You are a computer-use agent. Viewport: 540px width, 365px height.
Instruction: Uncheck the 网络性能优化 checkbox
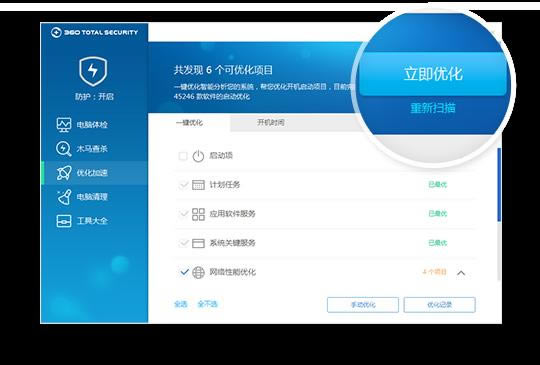tap(184, 272)
